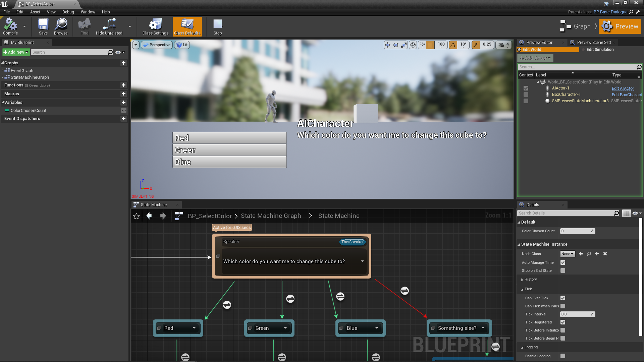Screen dimensions: 644x362
Task: Click the Edit AIActor link
Action: [623, 88]
